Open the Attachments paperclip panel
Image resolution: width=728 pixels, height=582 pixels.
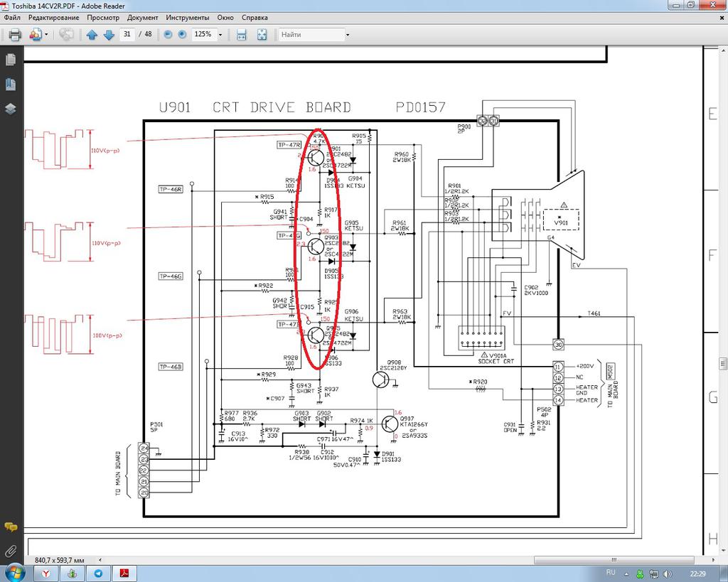pos(11,551)
